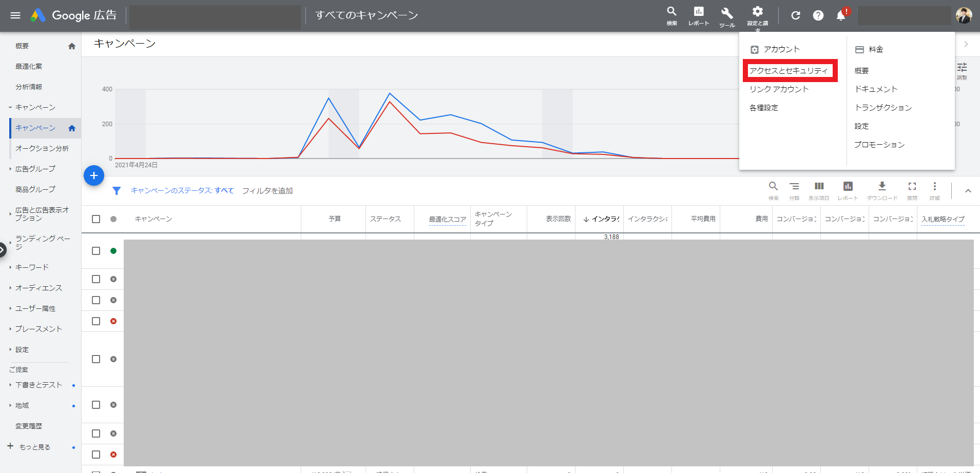Select 各種設定 in the settings menu
Image resolution: width=980 pixels, height=473 pixels.
[x=764, y=108]
